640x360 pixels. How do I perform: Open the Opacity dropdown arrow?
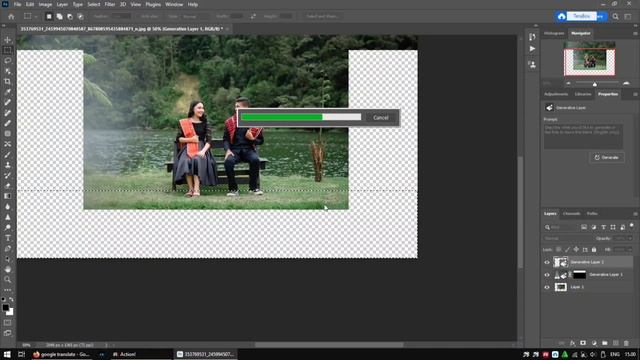(x=630, y=238)
